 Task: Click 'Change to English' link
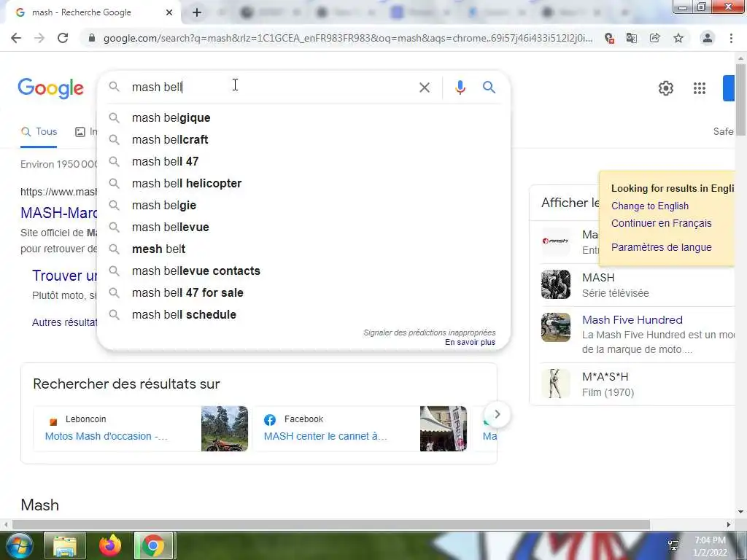tap(650, 206)
